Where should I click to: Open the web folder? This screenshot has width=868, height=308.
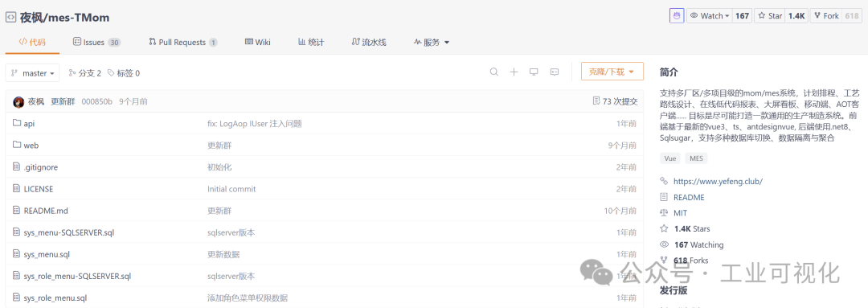pos(31,145)
